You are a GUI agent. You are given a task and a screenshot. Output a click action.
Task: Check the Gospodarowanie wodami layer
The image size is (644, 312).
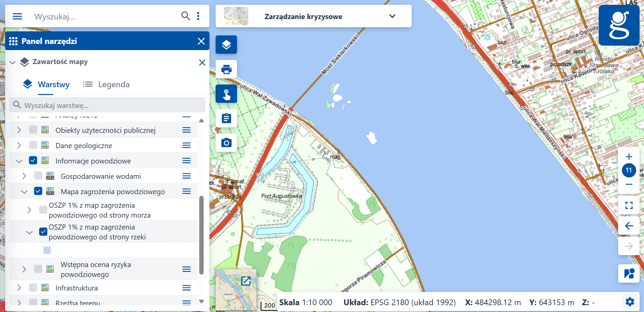tap(37, 176)
